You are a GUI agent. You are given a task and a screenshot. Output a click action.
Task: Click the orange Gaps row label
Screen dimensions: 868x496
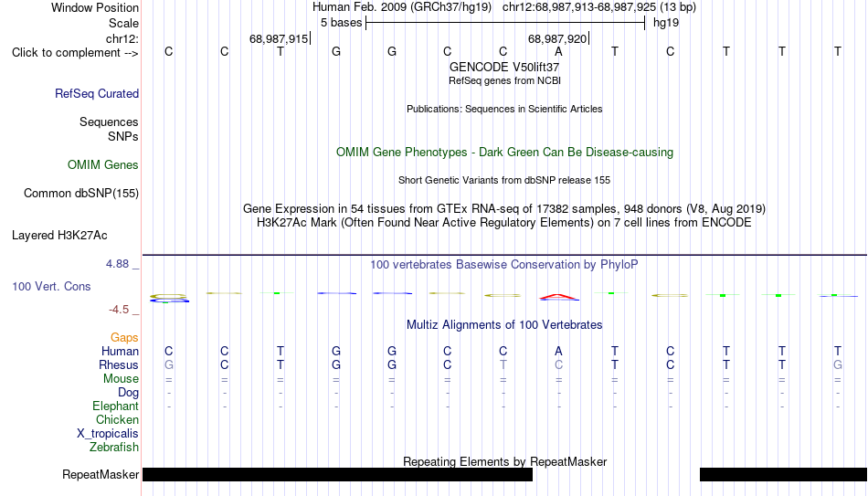[124, 338]
